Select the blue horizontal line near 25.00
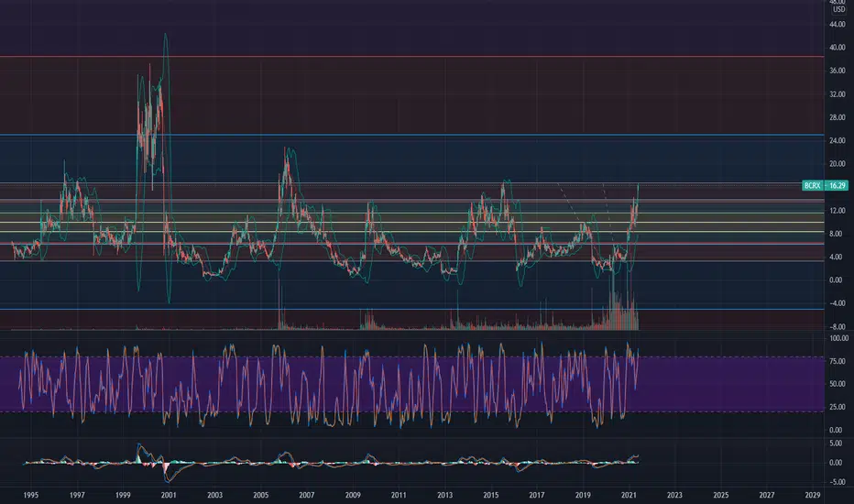Viewport: 854px width, 504px height. point(411,135)
